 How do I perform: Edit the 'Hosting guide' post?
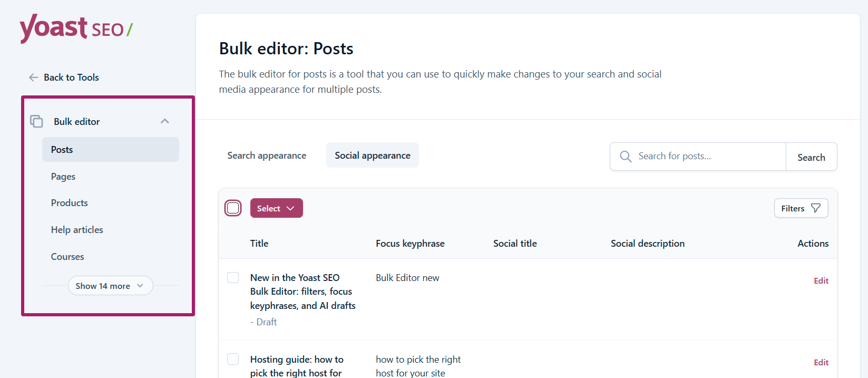(821, 363)
